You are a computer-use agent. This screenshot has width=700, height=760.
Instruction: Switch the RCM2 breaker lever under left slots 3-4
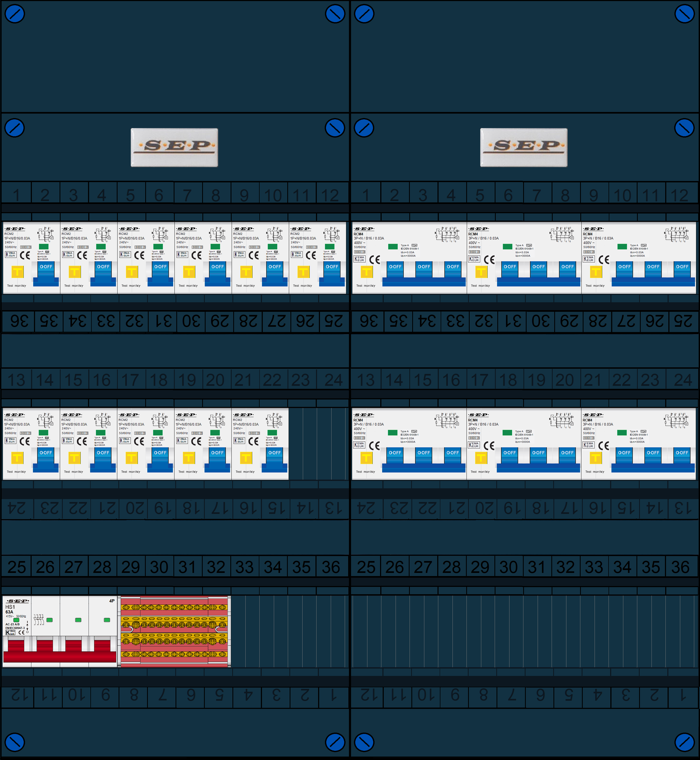103,273
